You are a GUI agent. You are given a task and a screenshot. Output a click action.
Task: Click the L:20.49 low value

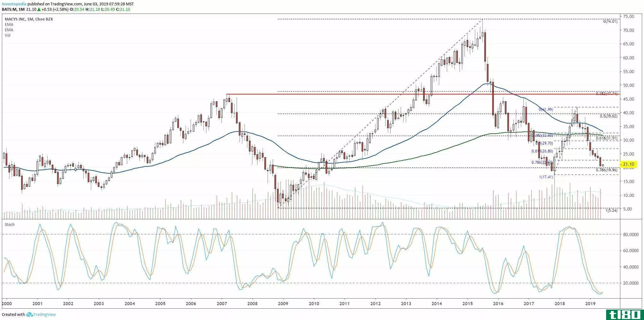click(x=108, y=9)
